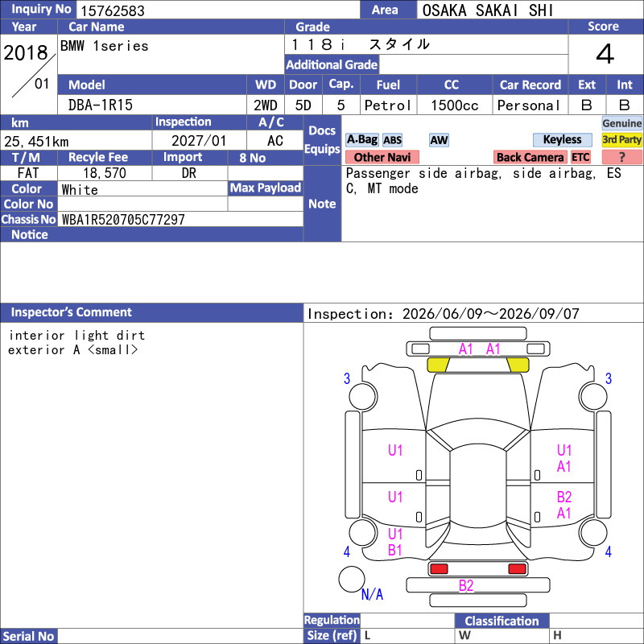Click the Additional Grade header label
Screen dimensions: 644x644
tap(332, 64)
